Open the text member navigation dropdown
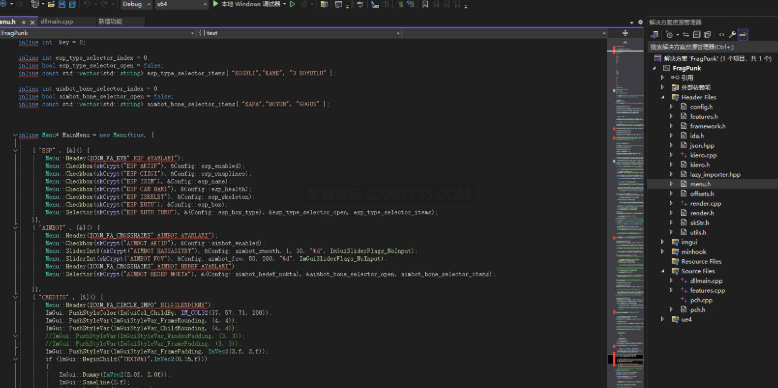 [299, 33]
